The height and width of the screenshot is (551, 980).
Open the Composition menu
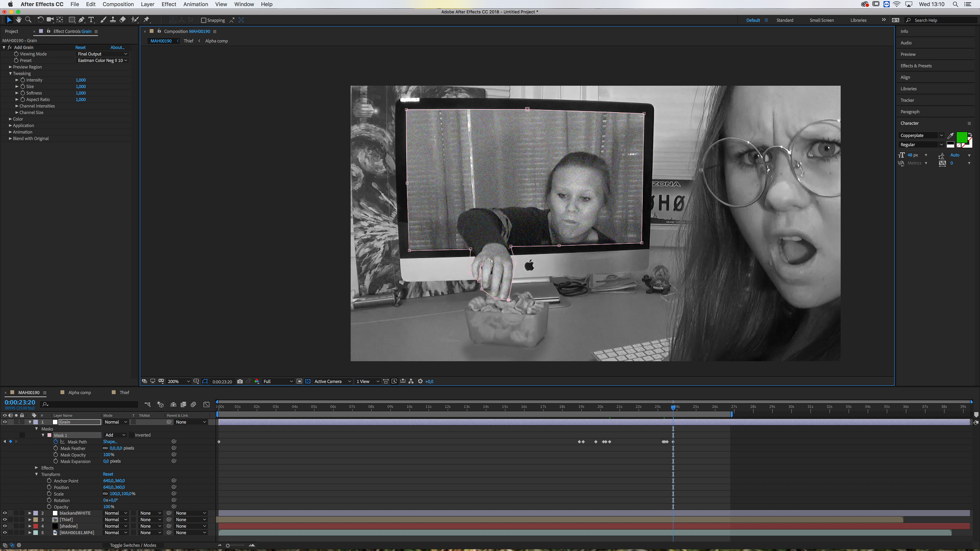coord(118,4)
